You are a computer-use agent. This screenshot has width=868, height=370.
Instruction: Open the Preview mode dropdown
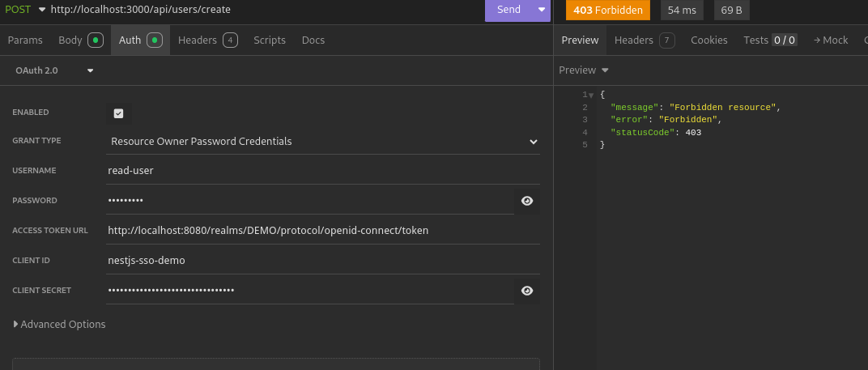[584, 70]
